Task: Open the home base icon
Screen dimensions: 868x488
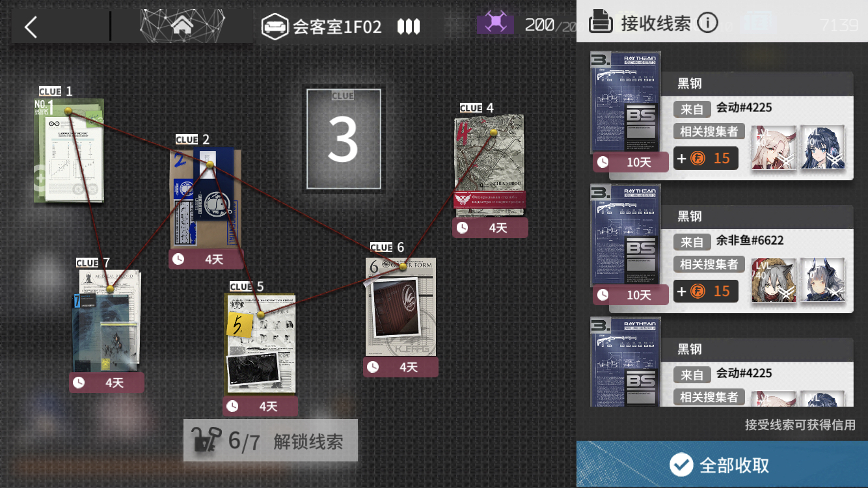Action: 183,26
